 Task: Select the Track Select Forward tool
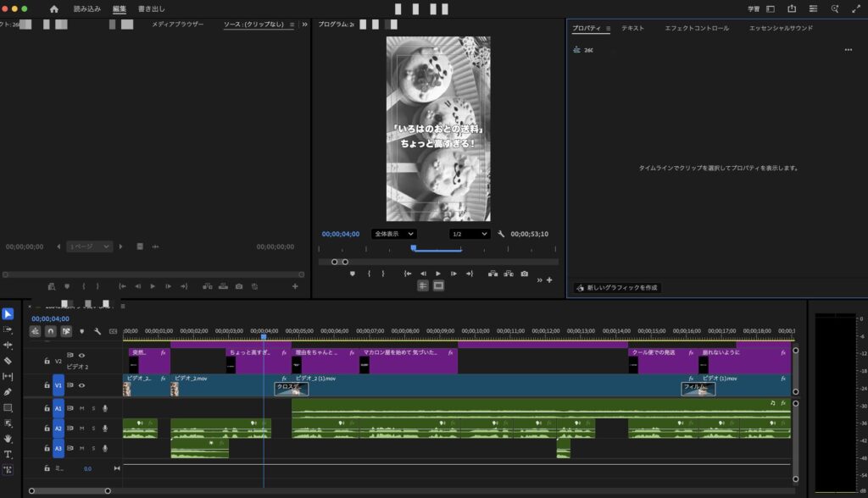(8, 329)
